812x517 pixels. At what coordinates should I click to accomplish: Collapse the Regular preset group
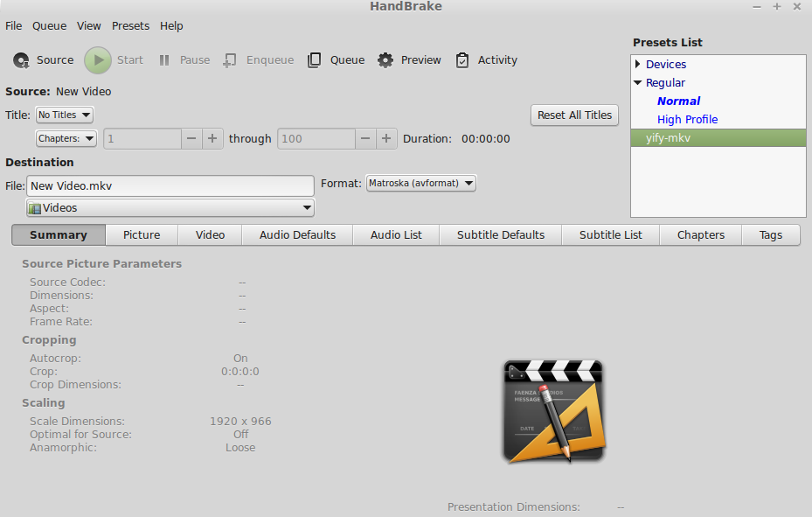(x=638, y=82)
